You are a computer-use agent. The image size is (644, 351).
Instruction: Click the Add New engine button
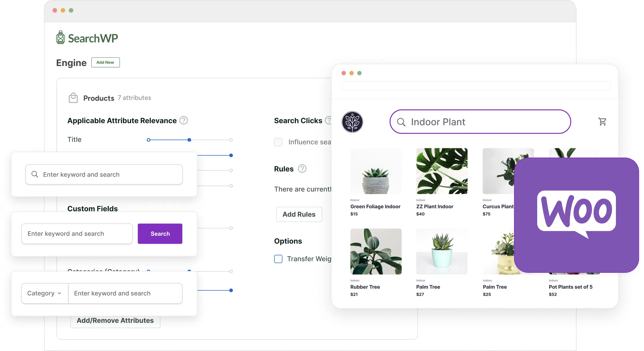tap(105, 62)
